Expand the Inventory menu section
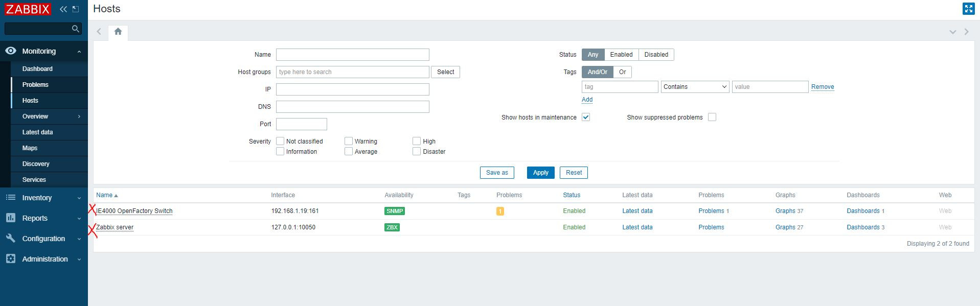Image resolution: width=980 pixels, height=306 pixels. pos(44,198)
